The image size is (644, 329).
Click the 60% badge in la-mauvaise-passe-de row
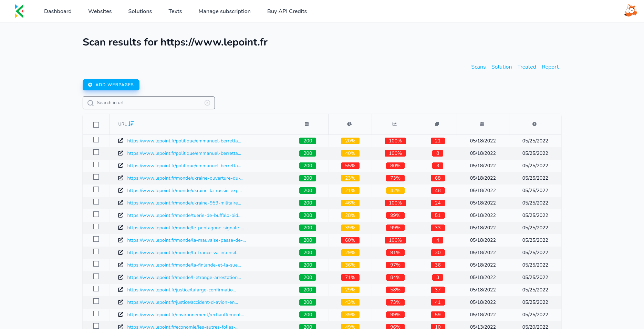(350, 240)
